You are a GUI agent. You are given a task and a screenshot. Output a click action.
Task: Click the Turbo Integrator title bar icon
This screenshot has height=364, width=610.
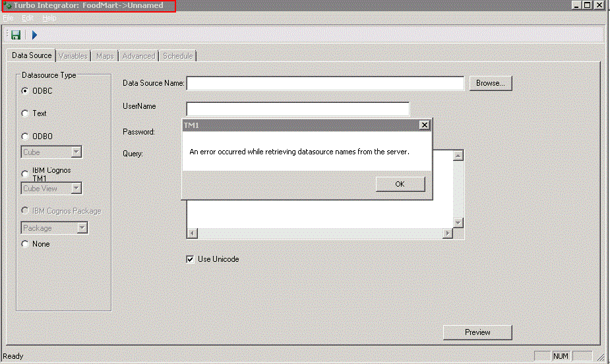(x=7, y=5)
